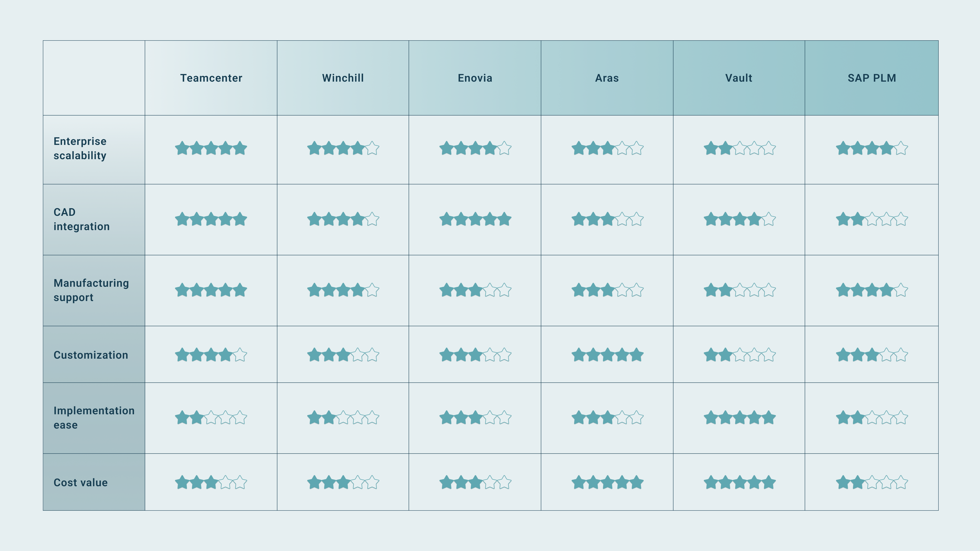
Task: Click the Teamcenter column header
Action: [211, 78]
